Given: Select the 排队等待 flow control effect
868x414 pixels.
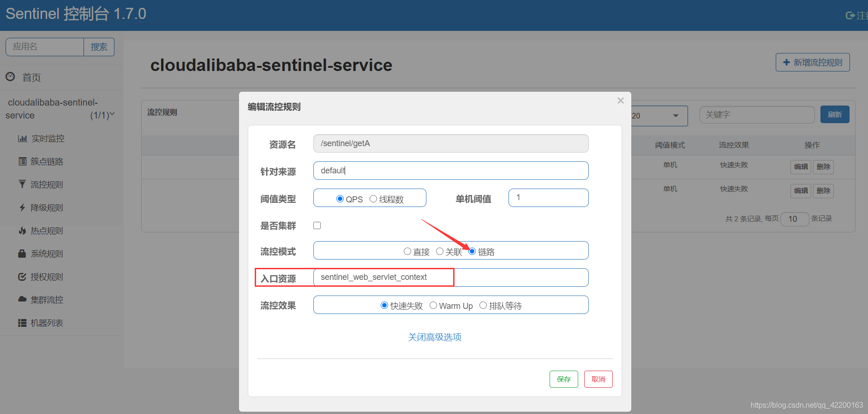Looking at the screenshot, I should [483, 305].
